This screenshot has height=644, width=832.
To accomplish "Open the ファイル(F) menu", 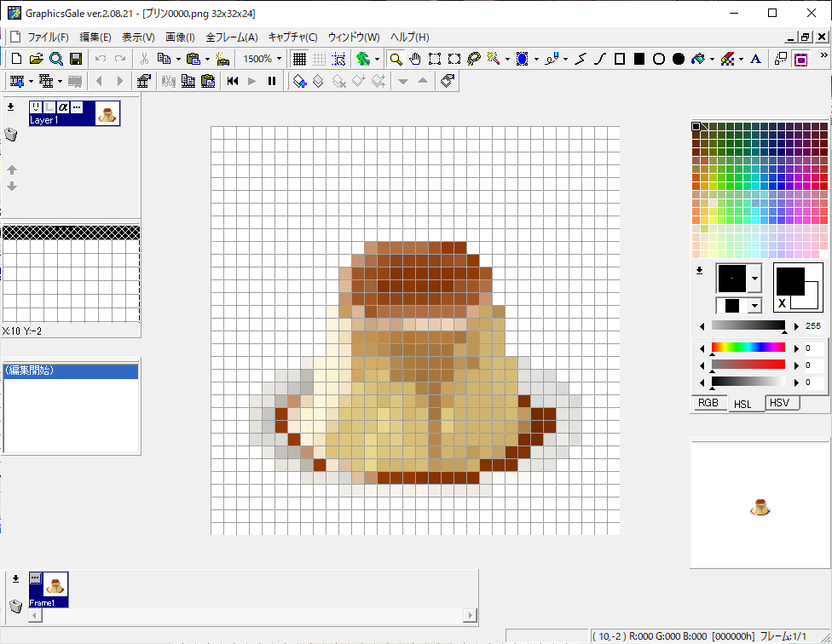I will pos(49,37).
